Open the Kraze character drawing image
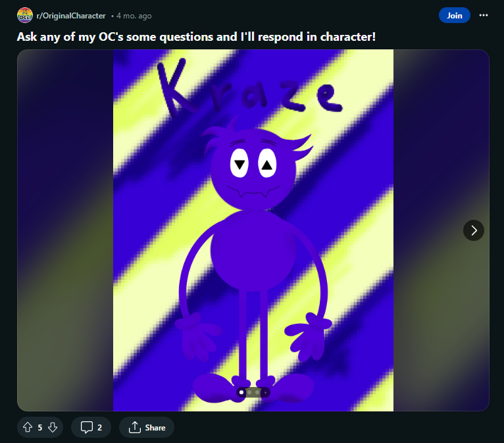Viewport: 504px width, 443px height. [x=253, y=230]
